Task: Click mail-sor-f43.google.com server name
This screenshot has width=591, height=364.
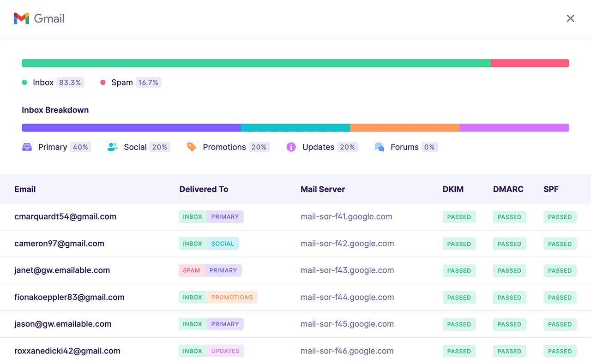Action: pos(347,270)
